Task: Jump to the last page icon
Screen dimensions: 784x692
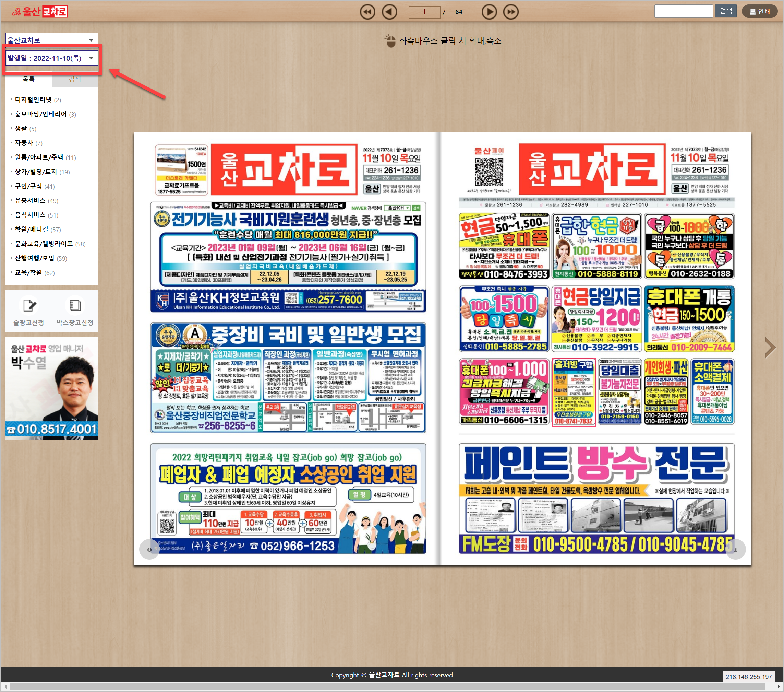Action: pos(510,12)
